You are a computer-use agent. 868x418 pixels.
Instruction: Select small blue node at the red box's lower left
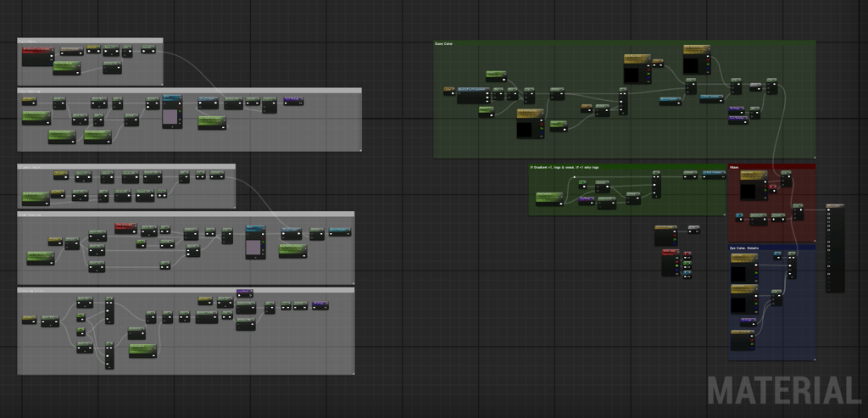[x=739, y=217]
